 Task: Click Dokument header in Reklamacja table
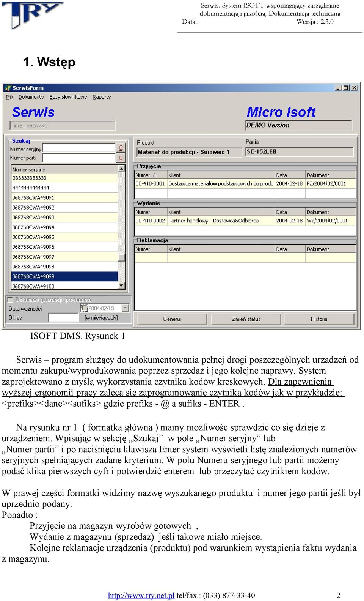point(331,249)
